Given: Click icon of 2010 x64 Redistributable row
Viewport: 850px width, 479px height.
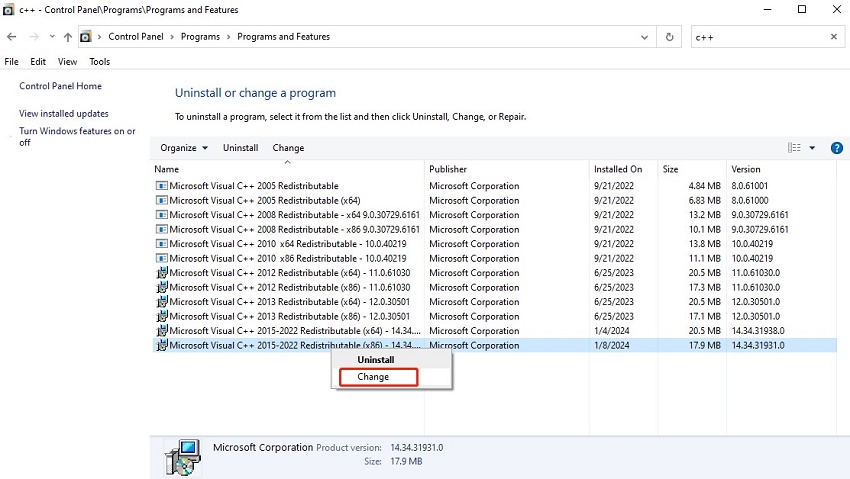Looking at the screenshot, I should tap(162, 244).
